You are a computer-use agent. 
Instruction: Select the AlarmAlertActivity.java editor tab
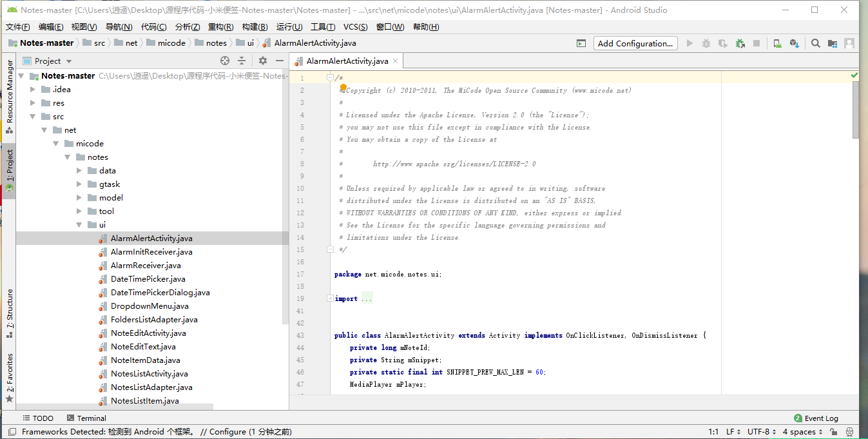pos(347,61)
